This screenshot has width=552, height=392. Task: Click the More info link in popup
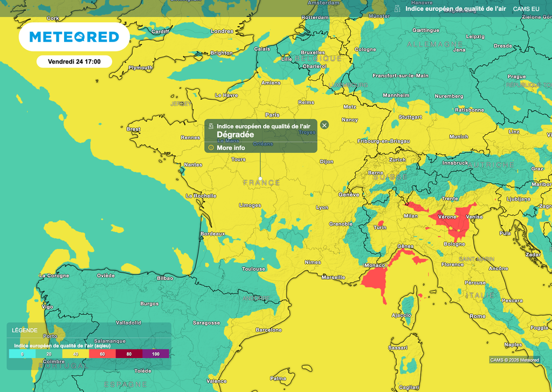[231, 148]
